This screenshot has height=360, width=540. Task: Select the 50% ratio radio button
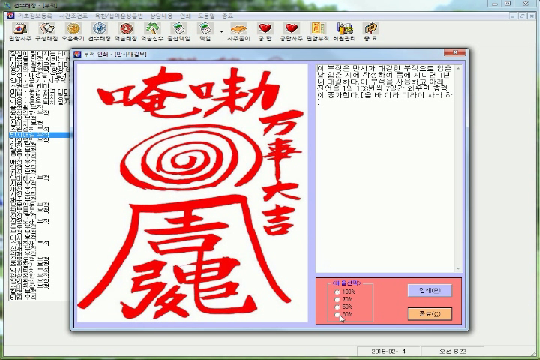coord(337,307)
